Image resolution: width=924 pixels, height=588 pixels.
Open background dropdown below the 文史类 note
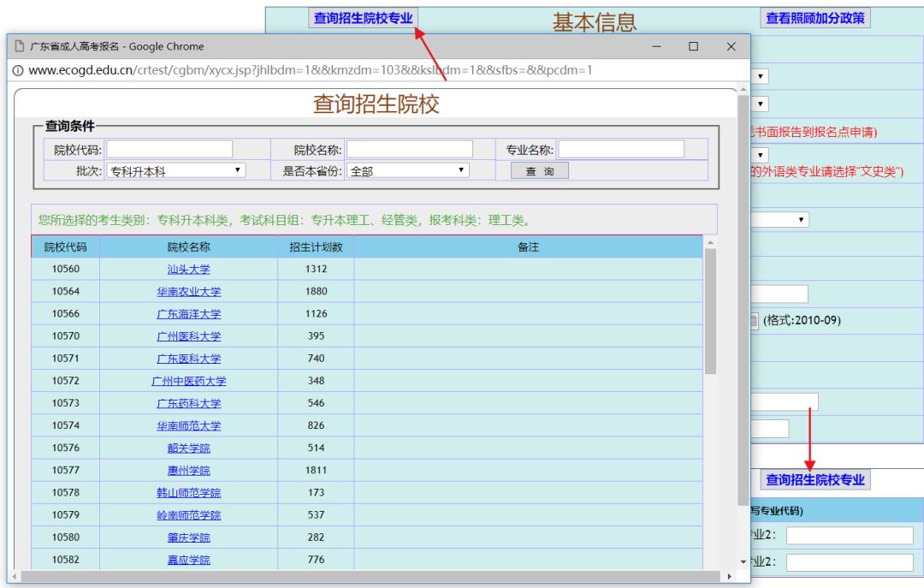779,220
